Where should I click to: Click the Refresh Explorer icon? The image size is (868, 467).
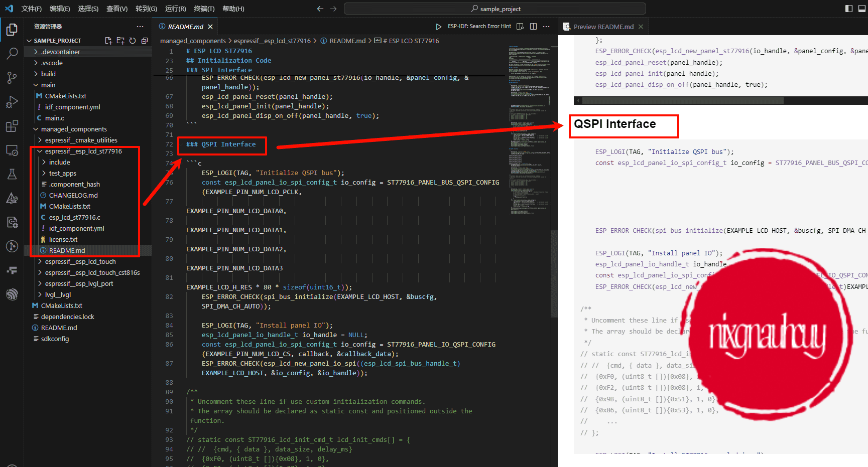[x=133, y=41]
